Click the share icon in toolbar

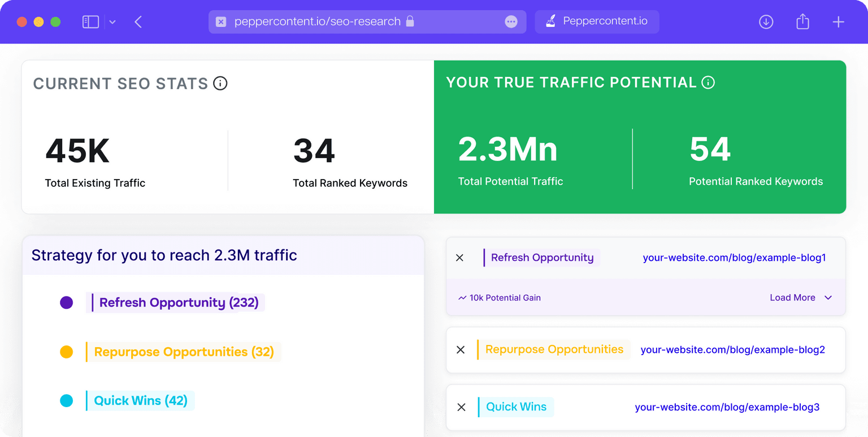pos(802,21)
